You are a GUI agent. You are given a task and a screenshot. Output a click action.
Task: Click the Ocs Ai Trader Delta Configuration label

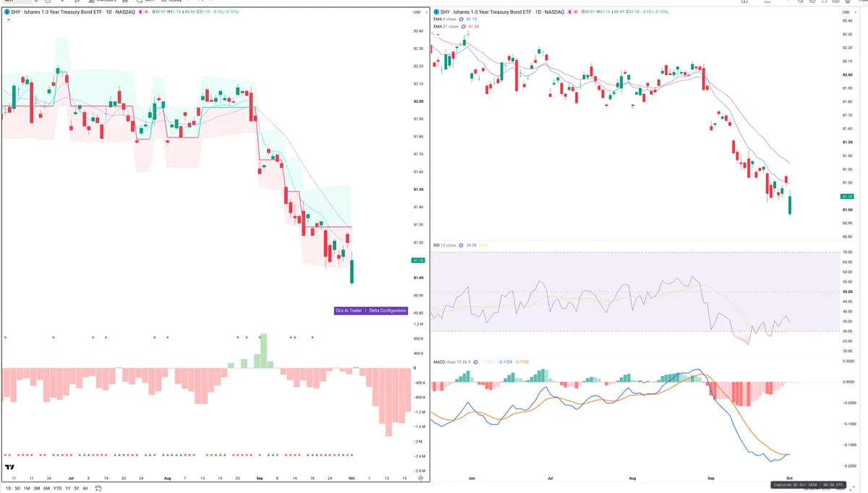371,311
